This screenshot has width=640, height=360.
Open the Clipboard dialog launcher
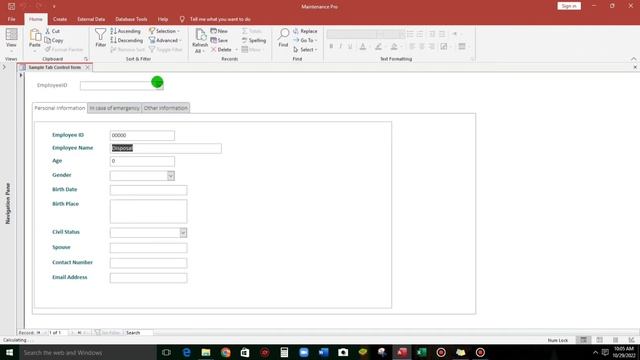86,59
